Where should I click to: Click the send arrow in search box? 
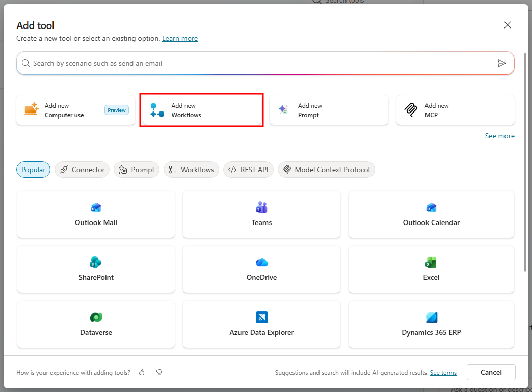click(x=501, y=63)
